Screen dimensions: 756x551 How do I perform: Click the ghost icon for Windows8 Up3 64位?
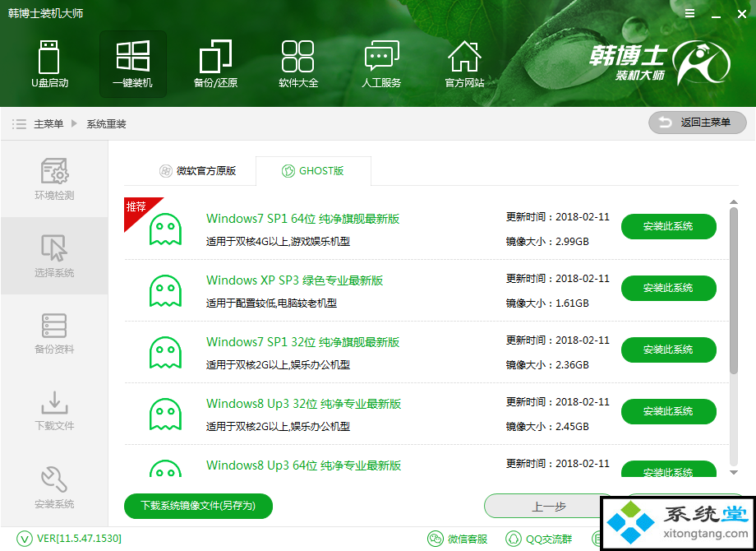(x=165, y=469)
